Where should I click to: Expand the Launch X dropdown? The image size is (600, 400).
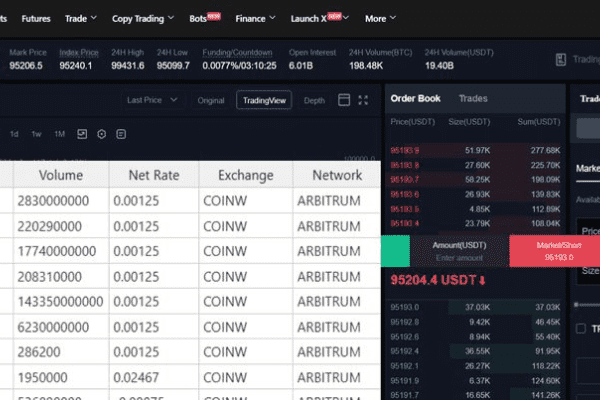pyautogui.click(x=320, y=18)
